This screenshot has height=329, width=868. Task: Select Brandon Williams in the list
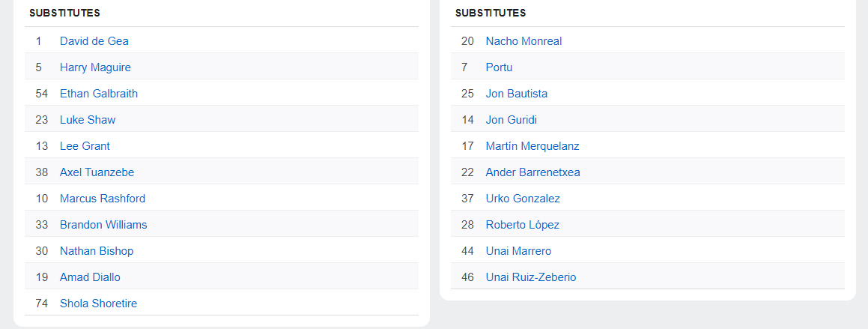(x=103, y=225)
